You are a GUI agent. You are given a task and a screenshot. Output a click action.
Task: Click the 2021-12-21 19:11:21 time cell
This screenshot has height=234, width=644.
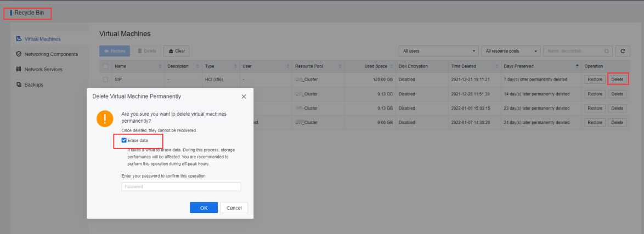click(470, 79)
